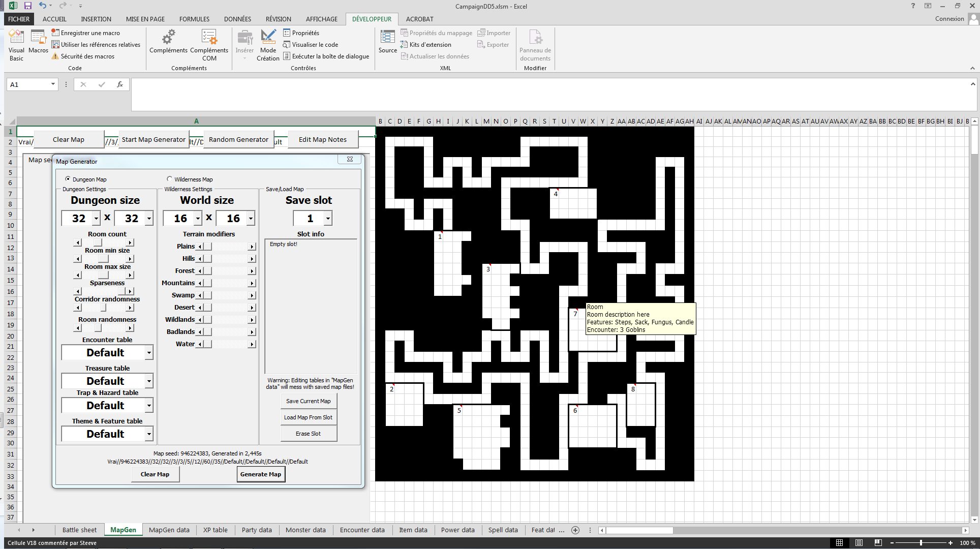Image resolution: width=980 pixels, height=549 pixels.
Task: Click the Connexion sign-in link
Action: pos(950,19)
